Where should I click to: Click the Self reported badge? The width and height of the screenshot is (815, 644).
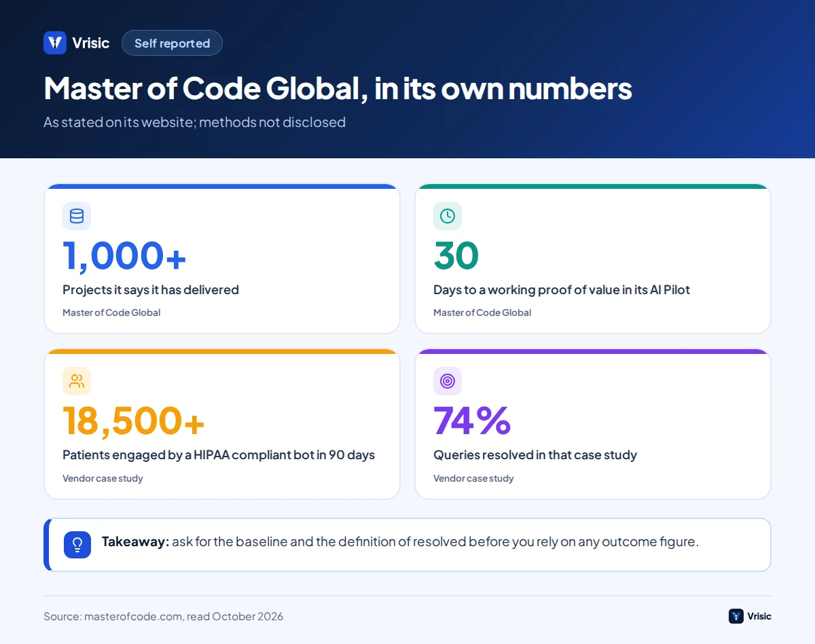tap(172, 43)
